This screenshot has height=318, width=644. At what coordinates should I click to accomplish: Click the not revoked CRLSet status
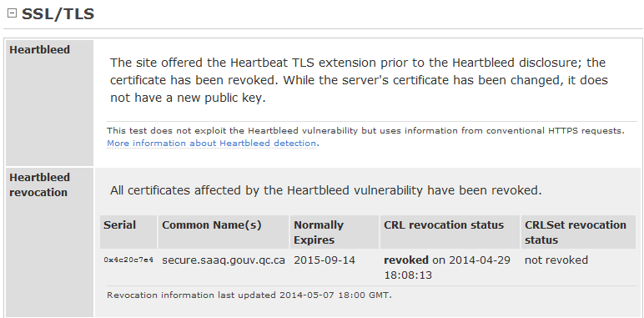pyautogui.click(x=556, y=260)
